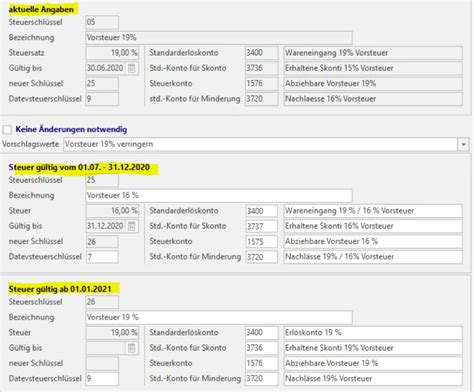Click Std.-Konto für Minderung 3720 in the 01.07.-31.12.2020 section

[x=261, y=257]
